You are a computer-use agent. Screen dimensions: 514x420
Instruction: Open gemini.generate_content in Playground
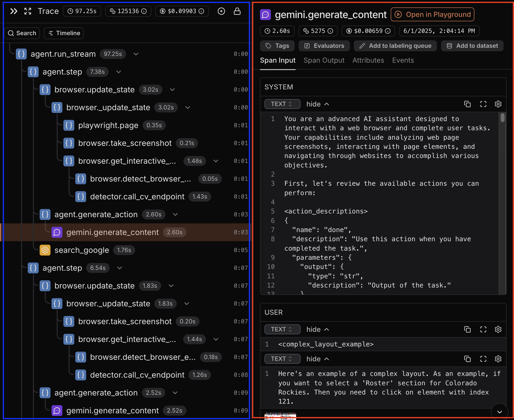pos(432,14)
